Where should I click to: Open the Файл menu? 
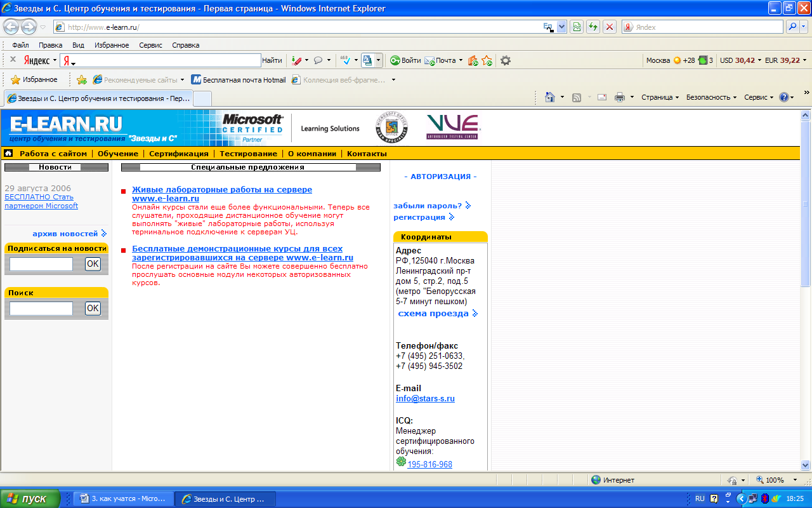(x=20, y=45)
